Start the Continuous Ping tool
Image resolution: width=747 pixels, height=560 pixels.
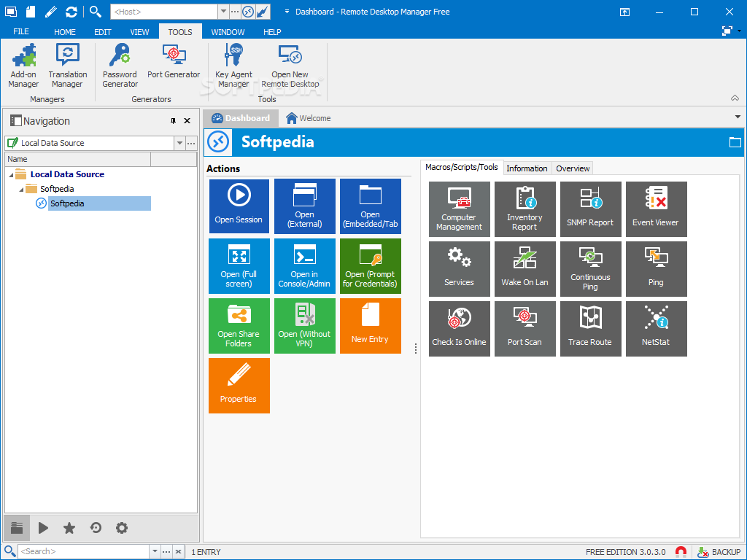coord(590,269)
